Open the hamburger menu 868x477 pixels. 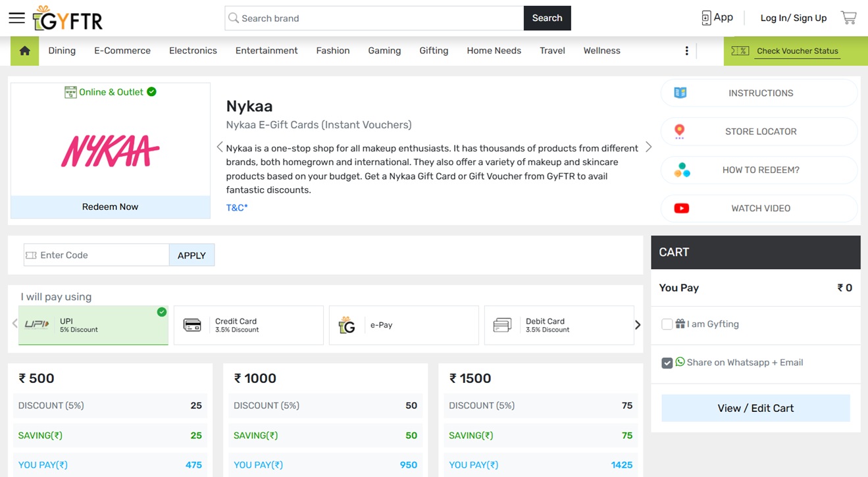point(16,18)
